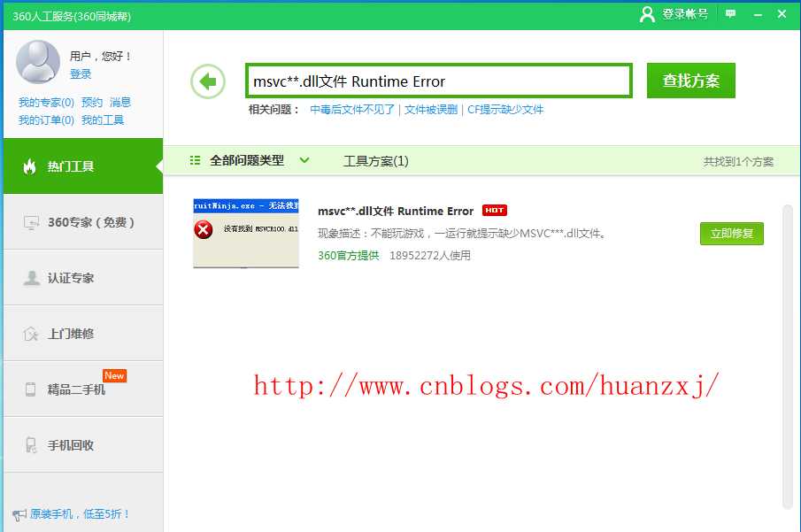Image resolution: width=801 pixels, height=532 pixels.
Task: Click the 登录 link under the greeting
Action: [81, 74]
